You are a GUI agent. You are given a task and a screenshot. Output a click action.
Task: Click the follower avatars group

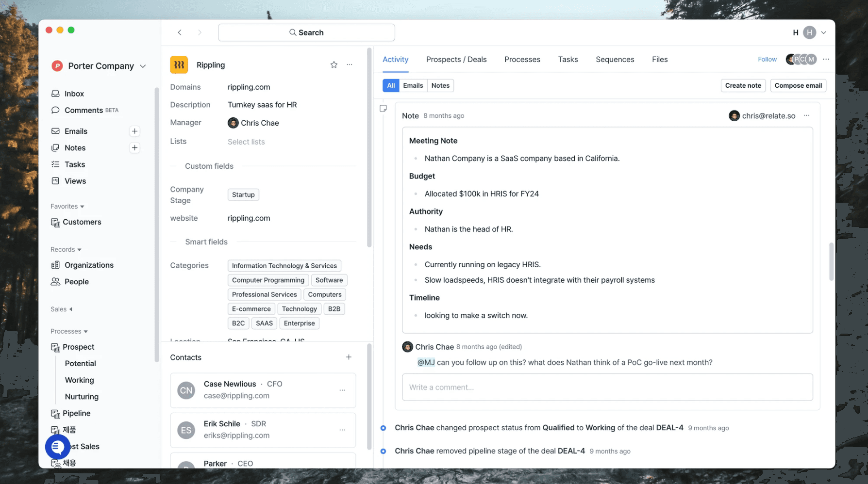click(801, 59)
